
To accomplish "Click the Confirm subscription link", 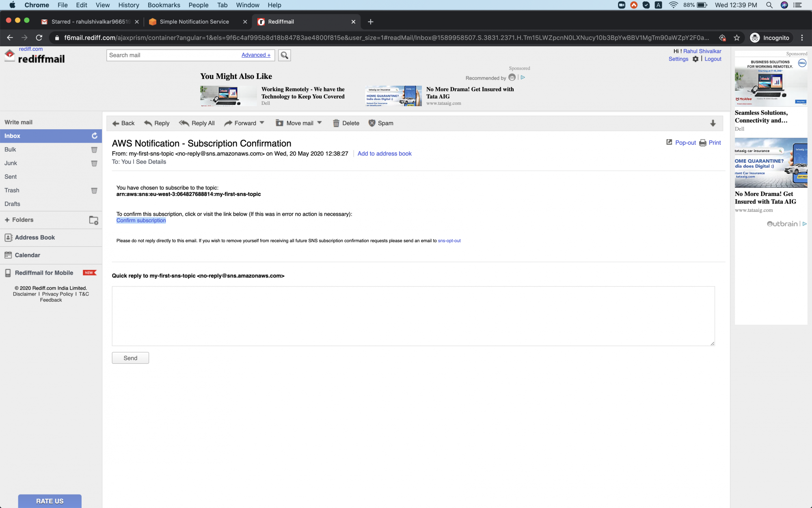I will pos(141,220).
